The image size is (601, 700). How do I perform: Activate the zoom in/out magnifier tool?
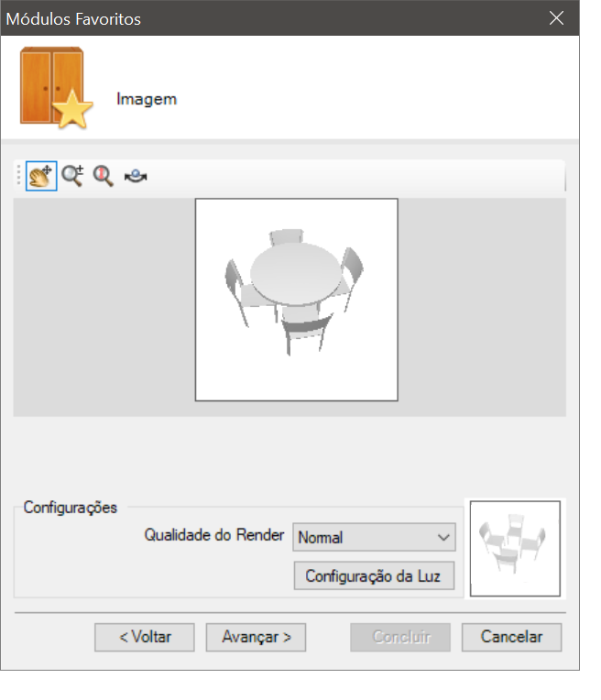pyautogui.click(x=72, y=176)
